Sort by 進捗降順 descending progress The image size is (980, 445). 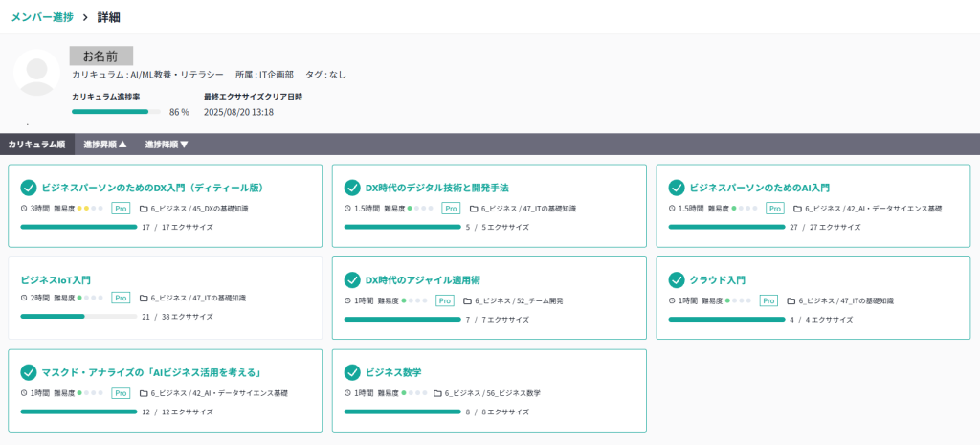click(x=167, y=145)
